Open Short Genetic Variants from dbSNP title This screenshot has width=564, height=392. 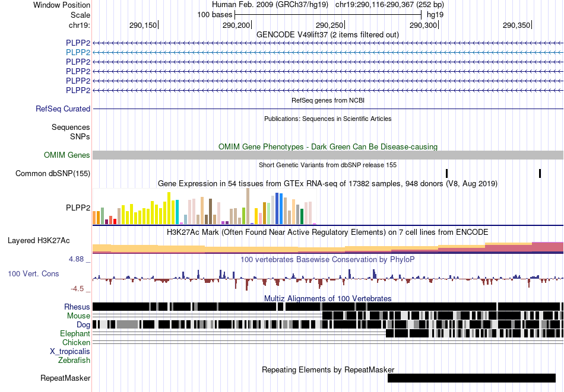pyautogui.click(x=328, y=165)
